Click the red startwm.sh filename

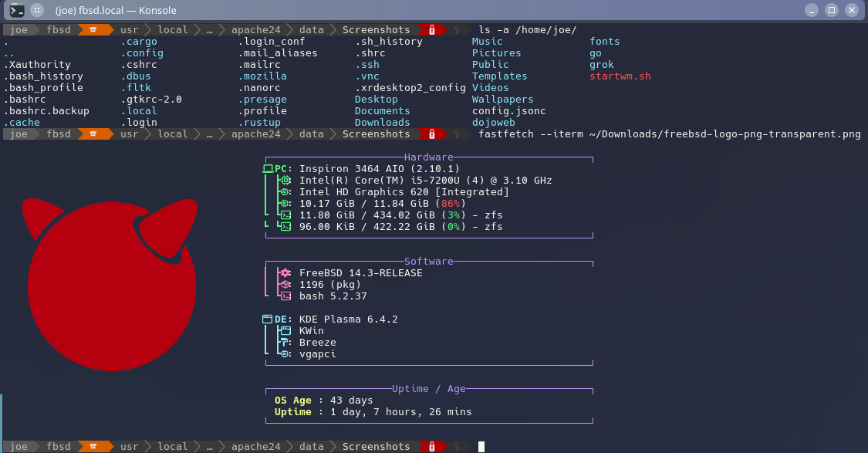click(620, 76)
